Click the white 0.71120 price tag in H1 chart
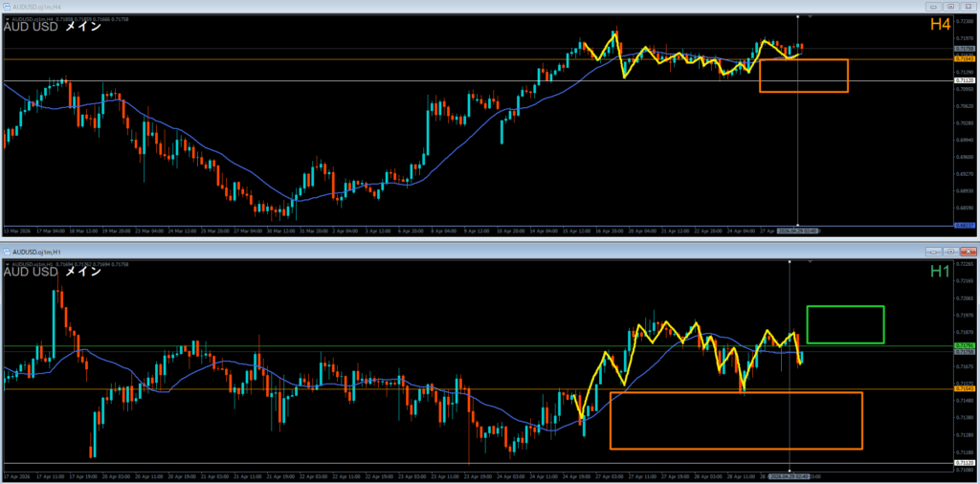Image resolution: width=980 pixels, height=484 pixels. (x=963, y=463)
